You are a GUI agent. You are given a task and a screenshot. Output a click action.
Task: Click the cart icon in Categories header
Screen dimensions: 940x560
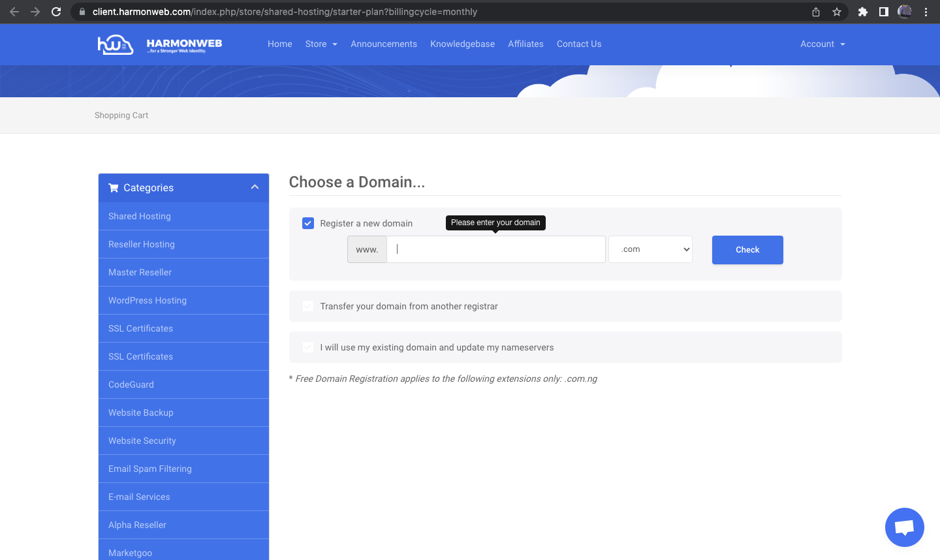click(113, 188)
